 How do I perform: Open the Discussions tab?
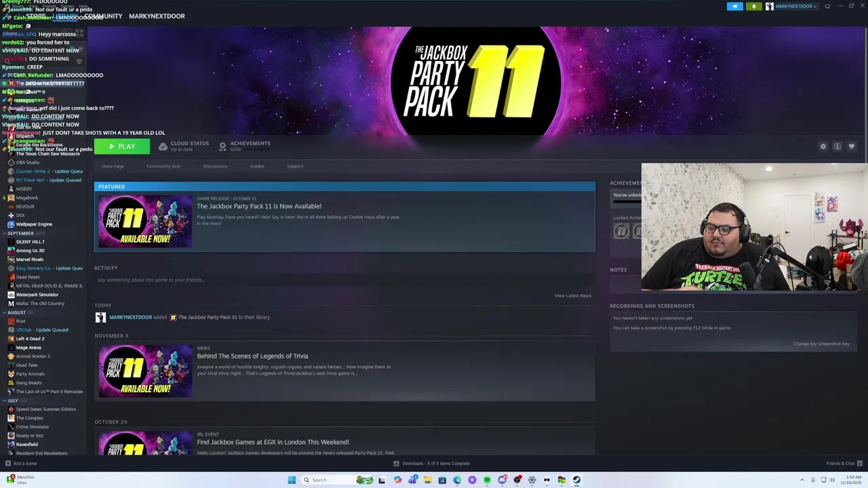(215, 166)
